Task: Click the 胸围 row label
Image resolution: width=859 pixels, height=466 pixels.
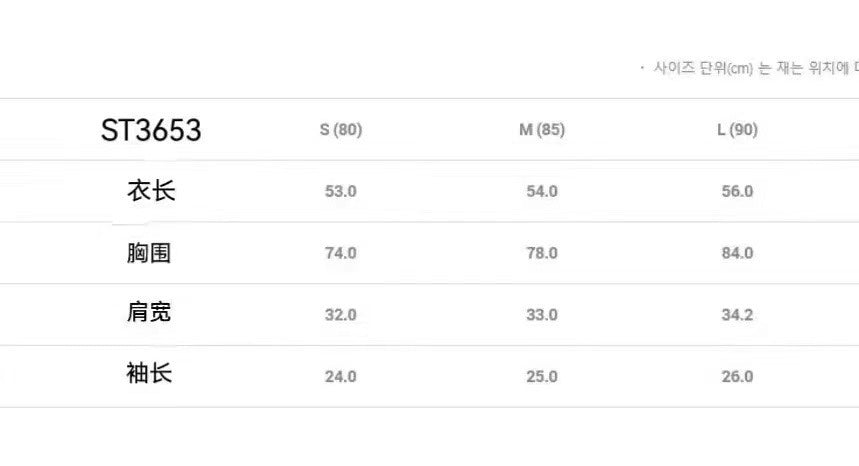Action: click(150, 253)
